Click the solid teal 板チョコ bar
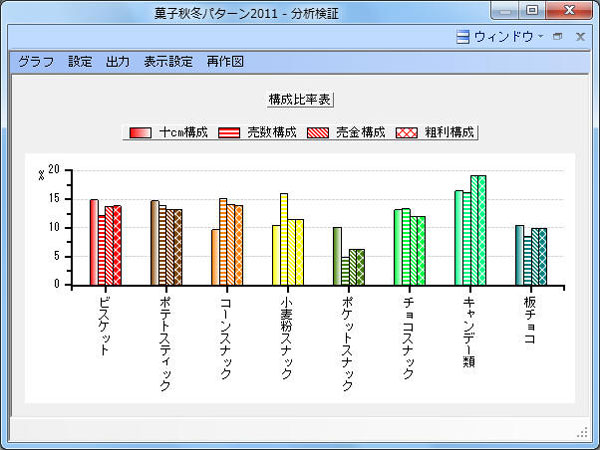This screenshot has height=450, width=600. pos(519,255)
